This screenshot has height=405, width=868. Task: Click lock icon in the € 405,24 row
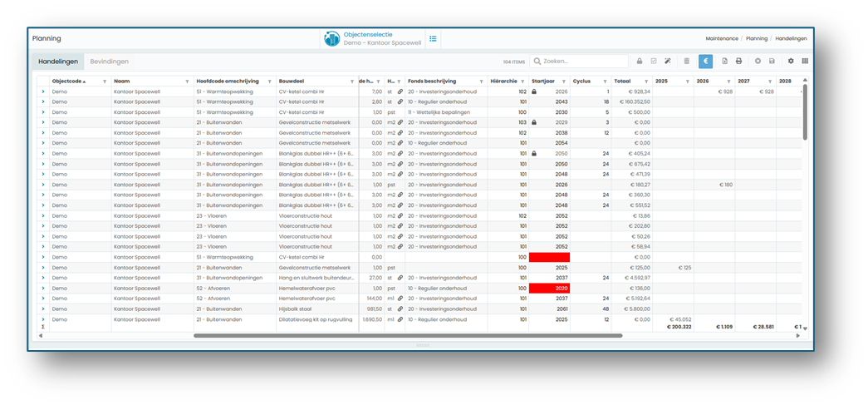pos(534,154)
